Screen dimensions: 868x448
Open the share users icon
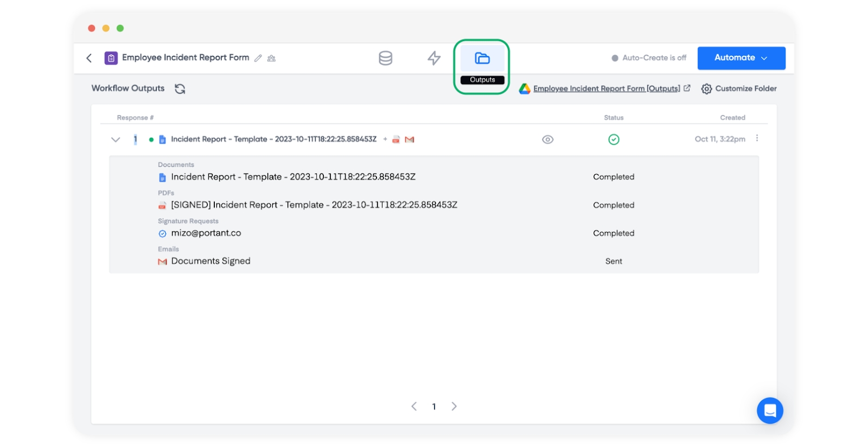(271, 58)
